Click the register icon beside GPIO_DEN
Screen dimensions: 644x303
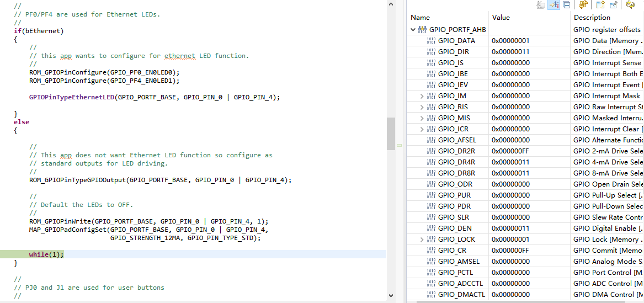click(x=431, y=228)
